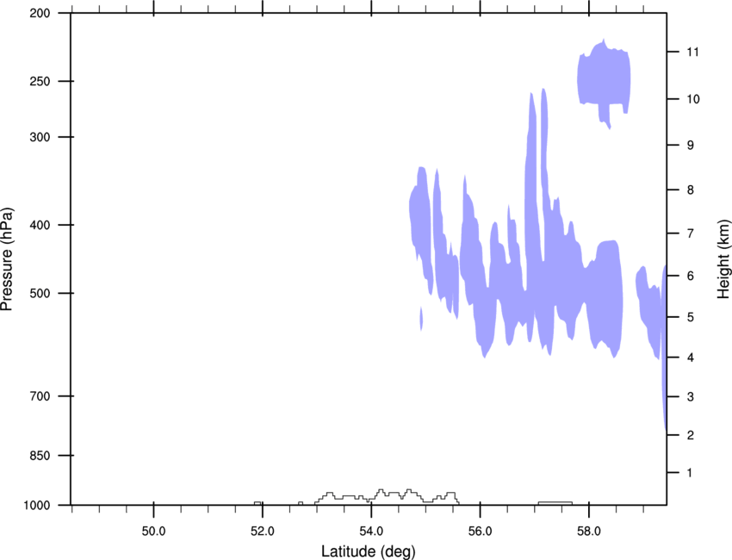
Task: Click the 2 km height label
Action: point(691,435)
